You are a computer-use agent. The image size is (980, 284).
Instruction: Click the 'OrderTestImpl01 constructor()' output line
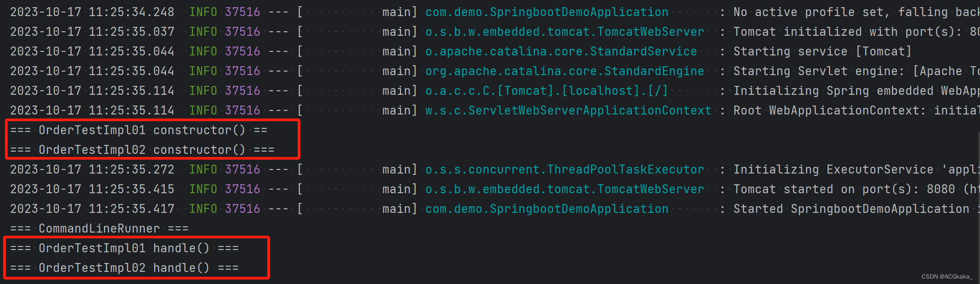tap(139, 131)
